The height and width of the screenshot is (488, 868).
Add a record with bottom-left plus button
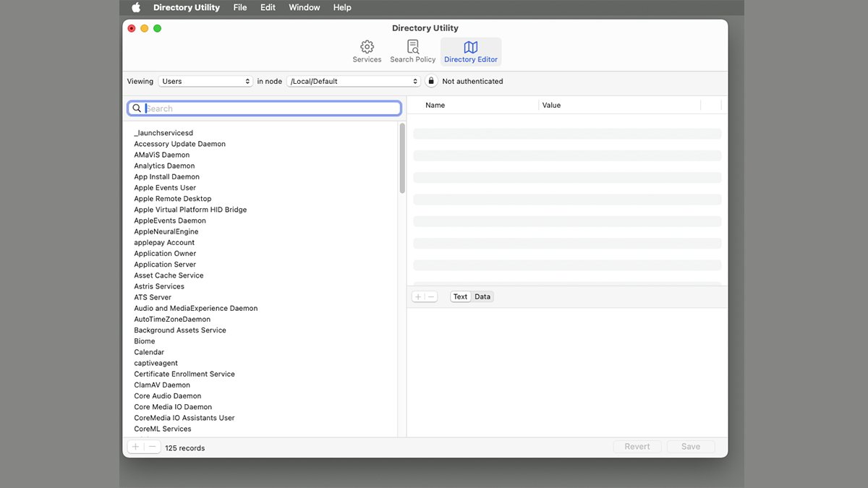tap(135, 447)
